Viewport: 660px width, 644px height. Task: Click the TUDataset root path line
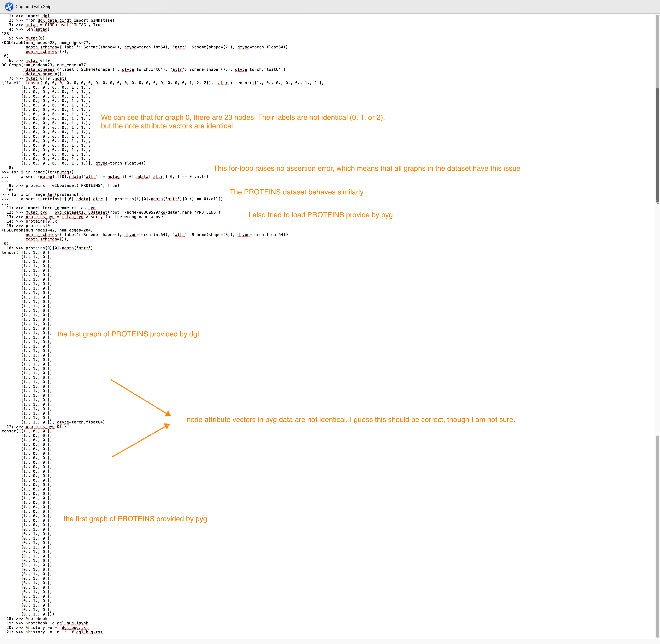123,212
